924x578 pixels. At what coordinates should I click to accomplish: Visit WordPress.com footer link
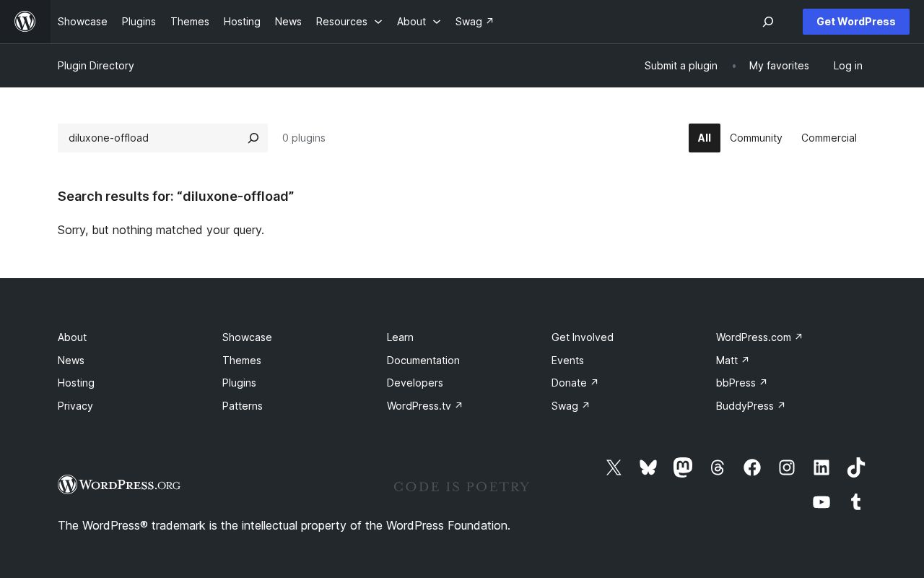tap(759, 337)
